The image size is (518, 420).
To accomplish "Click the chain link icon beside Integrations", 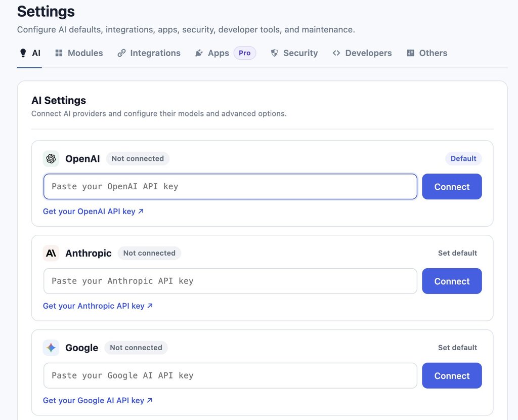I will coord(121,53).
